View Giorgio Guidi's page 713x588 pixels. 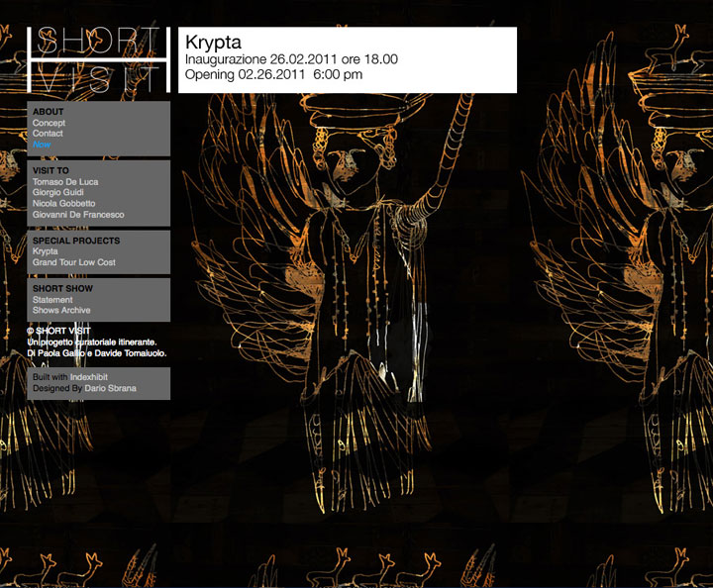(x=60, y=193)
